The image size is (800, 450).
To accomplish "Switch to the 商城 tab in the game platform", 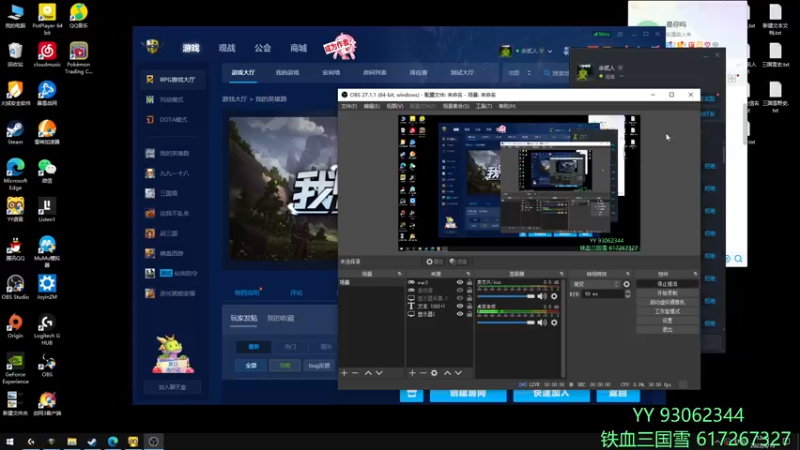I will click(298, 48).
